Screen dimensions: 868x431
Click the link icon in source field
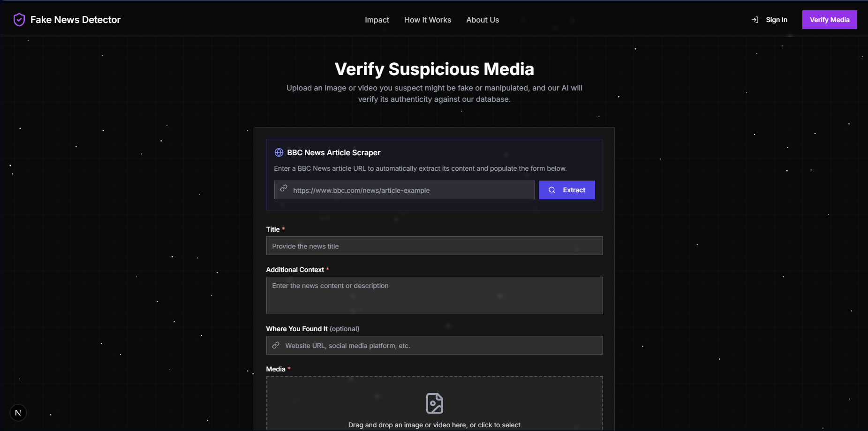point(276,345)
